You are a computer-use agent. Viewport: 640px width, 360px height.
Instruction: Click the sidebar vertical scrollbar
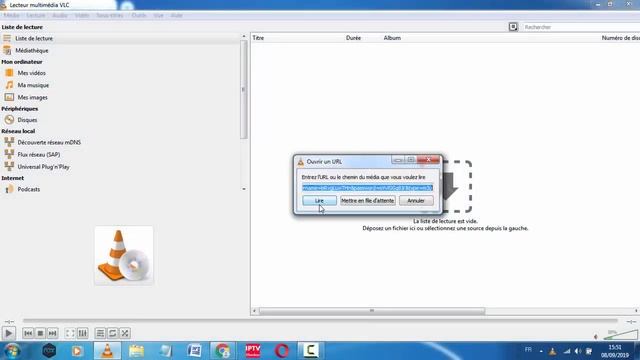pos(244,89)
